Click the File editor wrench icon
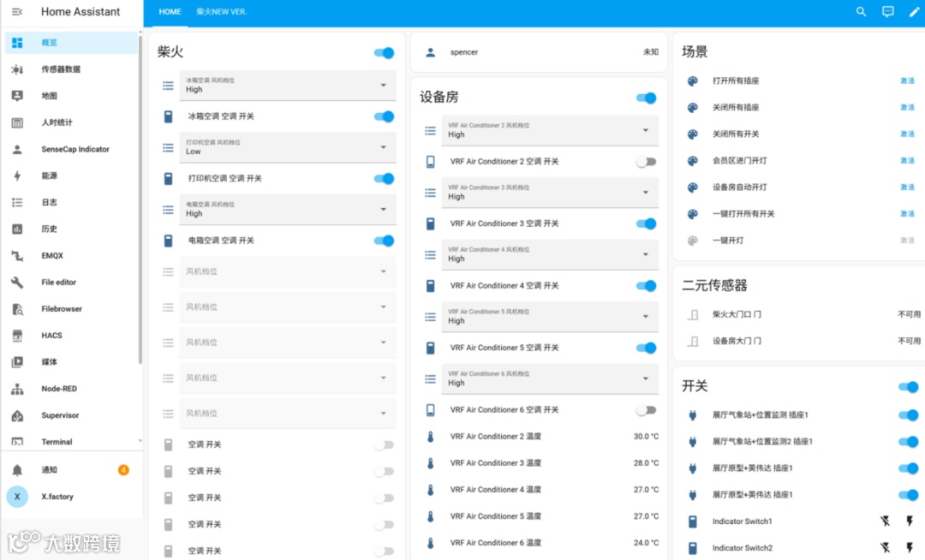 pyautogui.click(x=17, y=283)
